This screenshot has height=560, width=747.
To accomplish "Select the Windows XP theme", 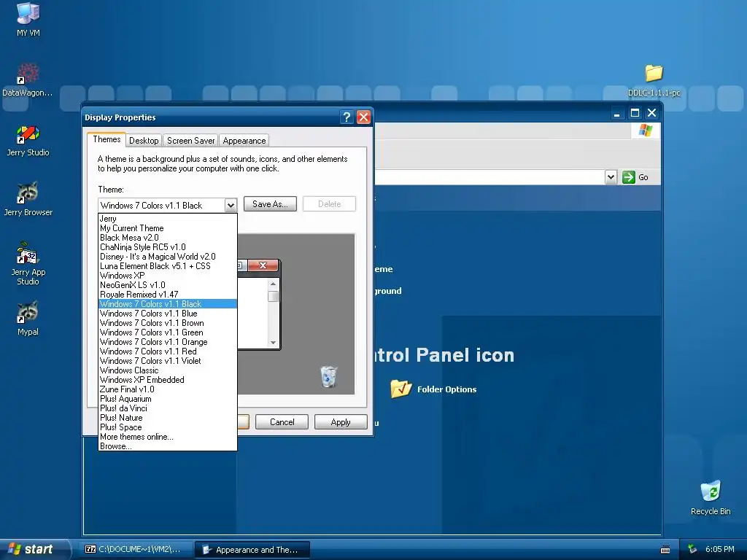I will click(168, 276).
